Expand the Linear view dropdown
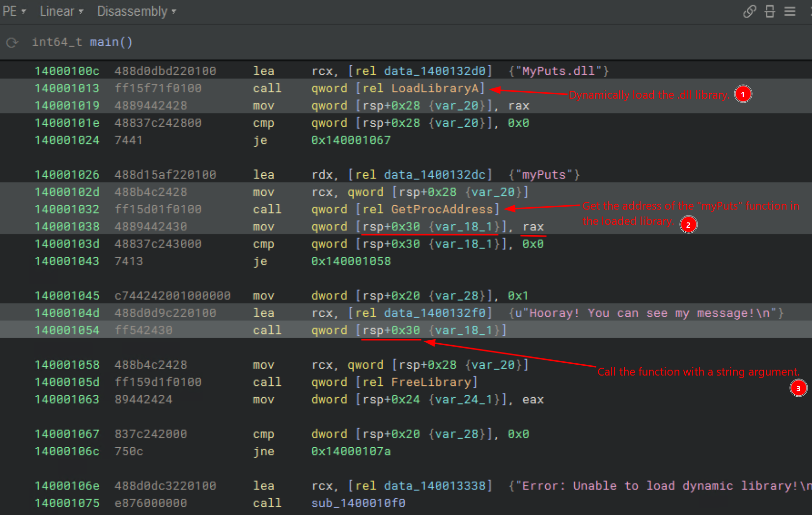812x515 pixels. tap(61, 11)
